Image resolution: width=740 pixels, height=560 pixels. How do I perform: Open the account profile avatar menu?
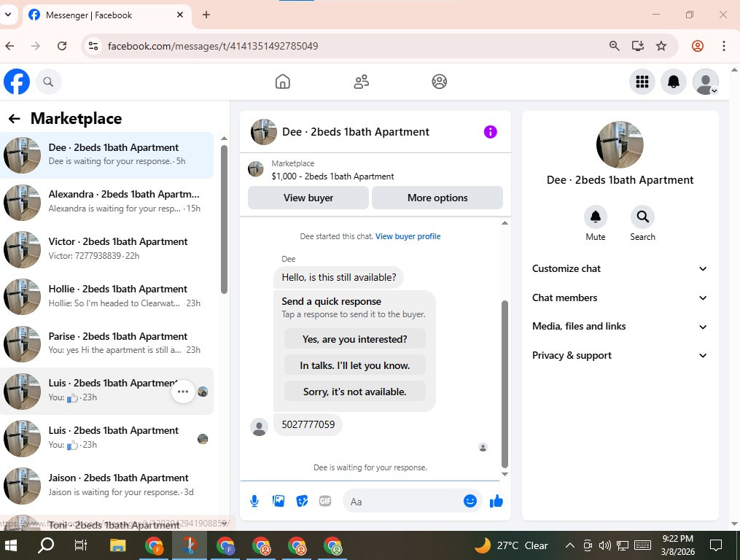pos(706,82)
